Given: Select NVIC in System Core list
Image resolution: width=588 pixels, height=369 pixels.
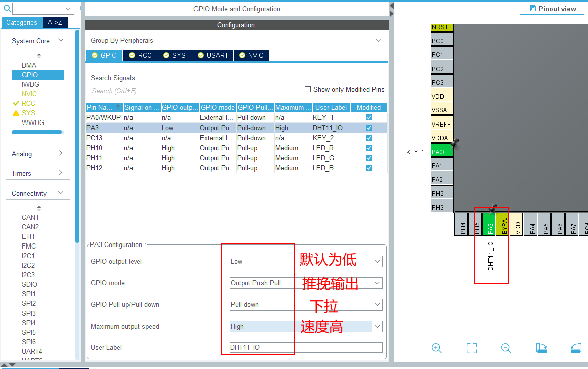Looking at the screenshot, I should click(29, 94).
